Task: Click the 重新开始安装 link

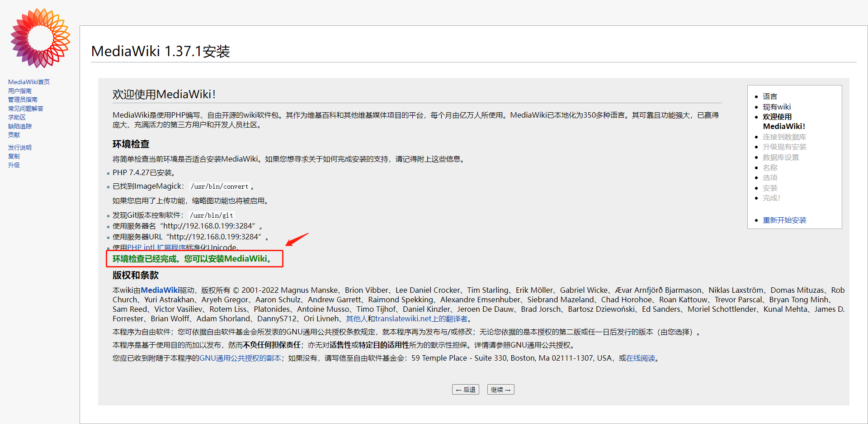Action: tap(785, 220)
